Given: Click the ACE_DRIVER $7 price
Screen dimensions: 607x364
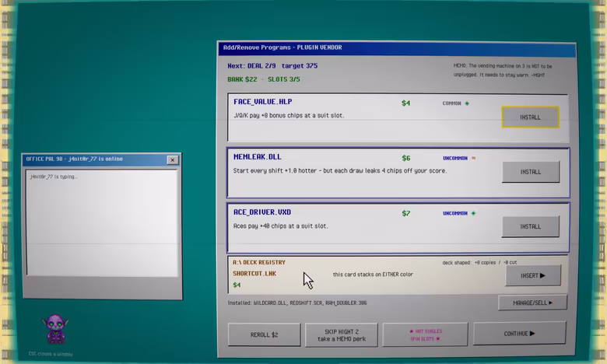Looking at the screenshot, I should pyautogui.click(x=405, y=213).
